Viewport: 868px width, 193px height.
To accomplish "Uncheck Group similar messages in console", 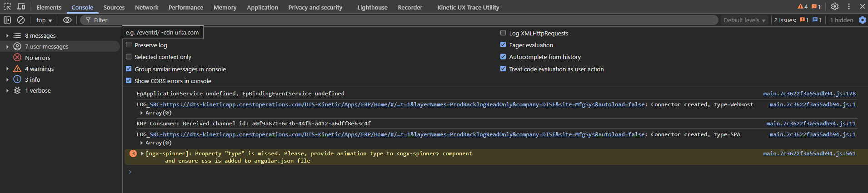I will [129, 69].
